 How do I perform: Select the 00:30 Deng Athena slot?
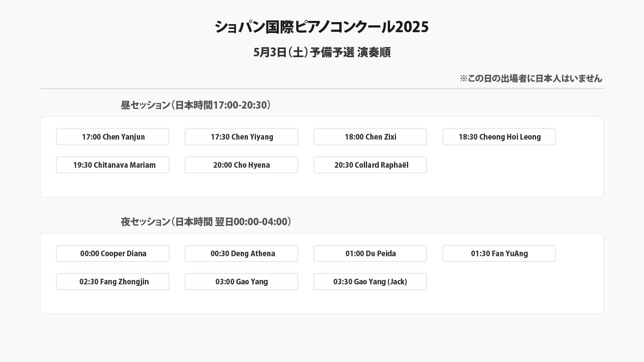(x=242, y=253)
